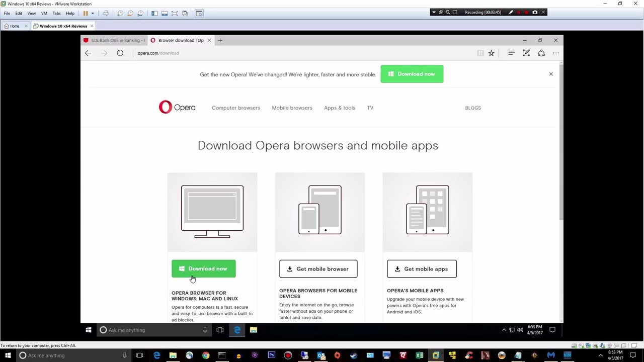Enter VMware full screen mode
The width and height of the screenshot is (644, 362).
175,13
